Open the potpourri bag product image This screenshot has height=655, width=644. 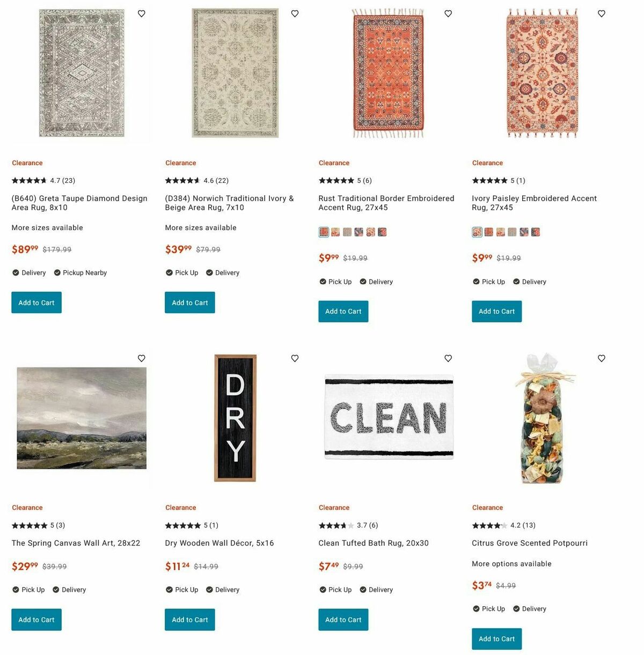coord(542,418)
